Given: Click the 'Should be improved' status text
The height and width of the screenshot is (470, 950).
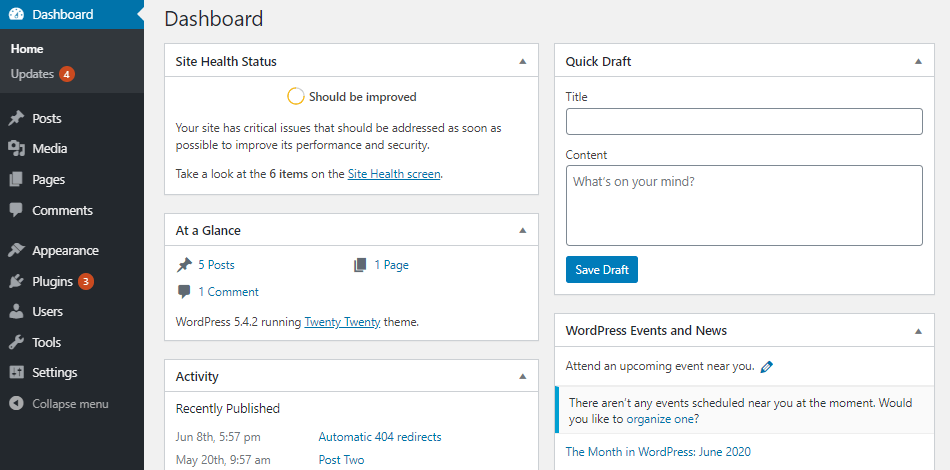Looking at the screenshot, I should 363,97.
